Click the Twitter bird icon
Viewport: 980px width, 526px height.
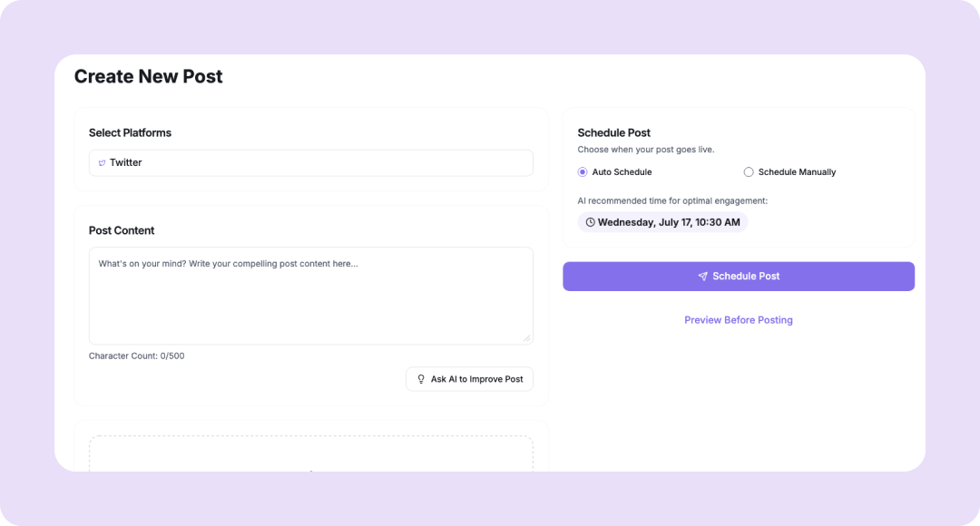coord(102,163)
